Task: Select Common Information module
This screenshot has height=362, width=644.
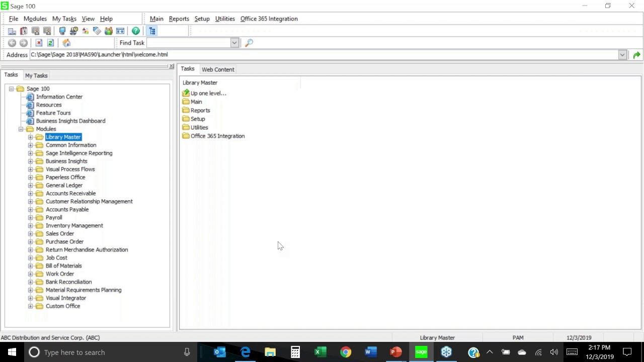Action: (71, 145)
